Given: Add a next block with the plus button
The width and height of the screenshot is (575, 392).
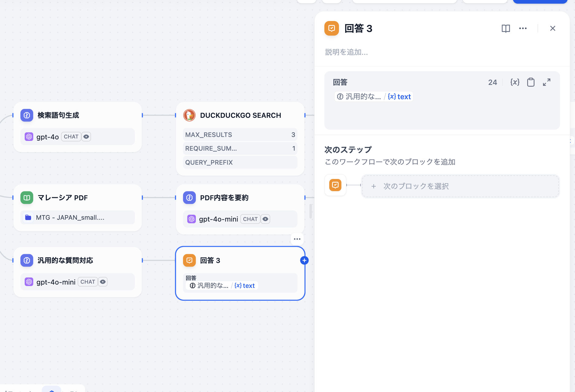Looking at the screenshot, I should (x=304, y=260).
